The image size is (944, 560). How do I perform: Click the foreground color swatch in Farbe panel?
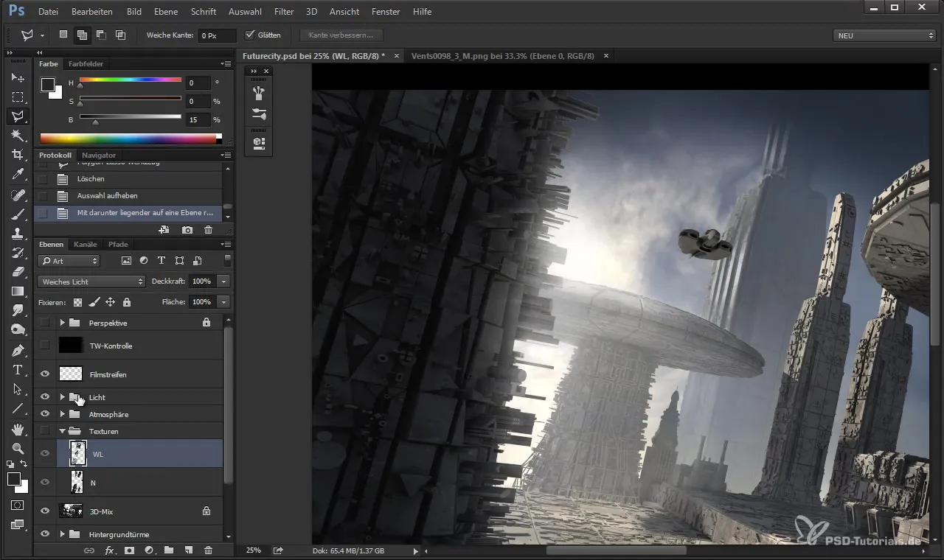pyautogui.click(x=46, y=84)
